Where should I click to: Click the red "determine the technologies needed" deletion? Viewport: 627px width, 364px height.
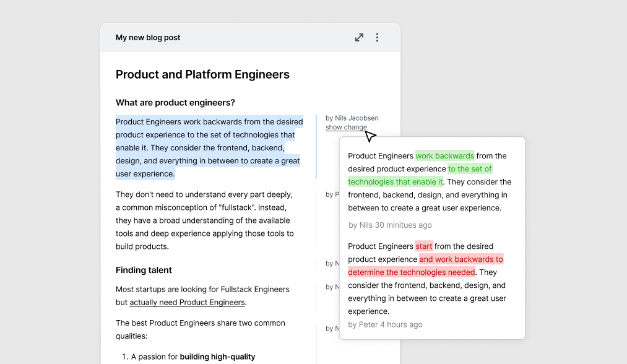(x=412, y=272)
